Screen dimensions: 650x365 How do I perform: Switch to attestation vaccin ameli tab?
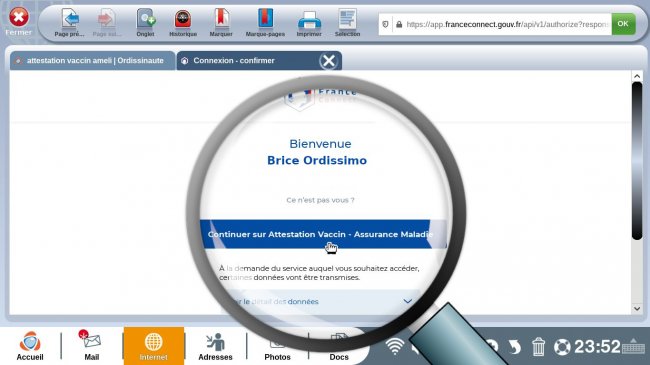pos(93,61)
